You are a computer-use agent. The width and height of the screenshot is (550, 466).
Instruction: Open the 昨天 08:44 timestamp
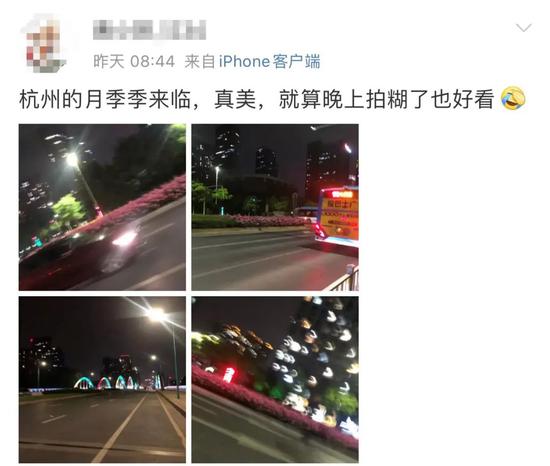coord(134,62)
